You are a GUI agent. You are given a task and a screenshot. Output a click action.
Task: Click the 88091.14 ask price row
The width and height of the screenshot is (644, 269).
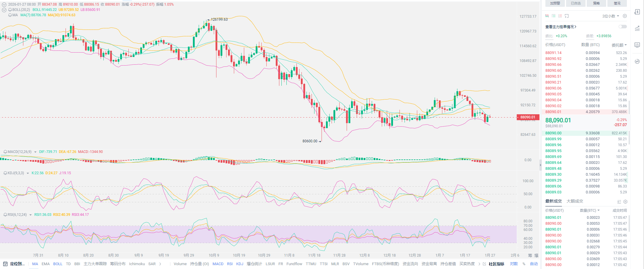(553, 53)
